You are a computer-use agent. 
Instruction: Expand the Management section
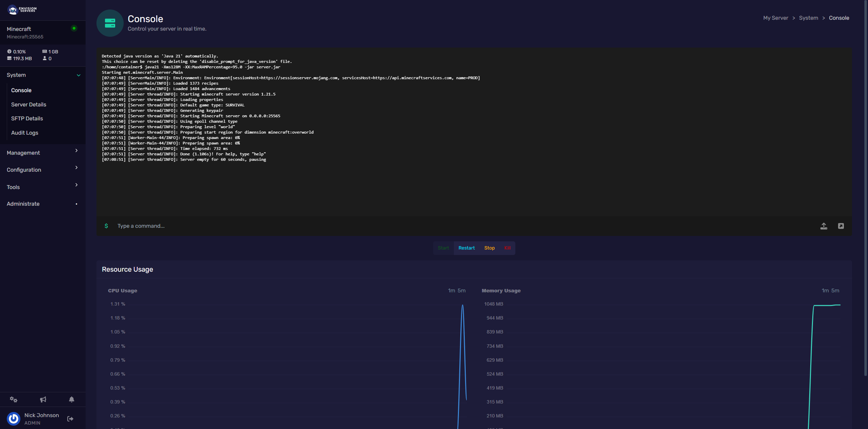point(43,153)
